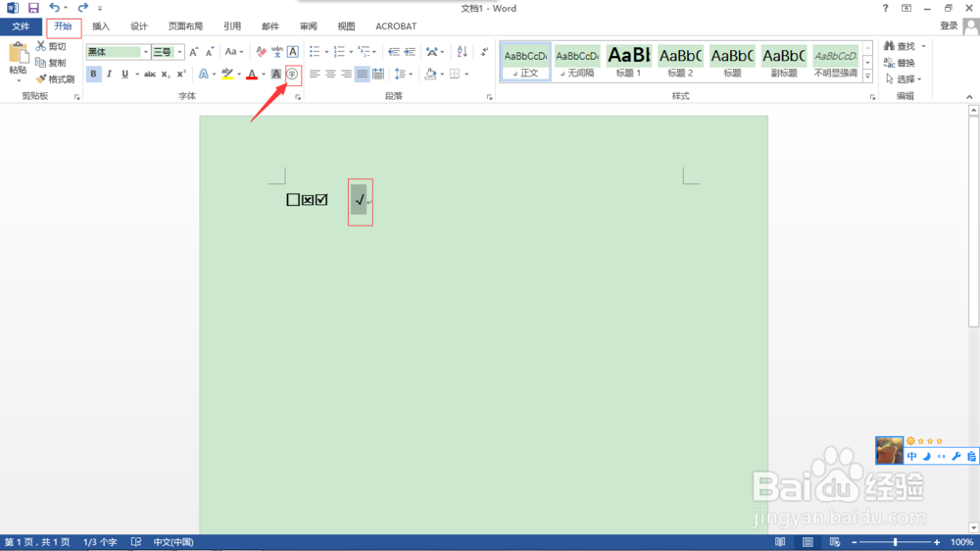Select Print Layout view in status bar

[808, 542]
